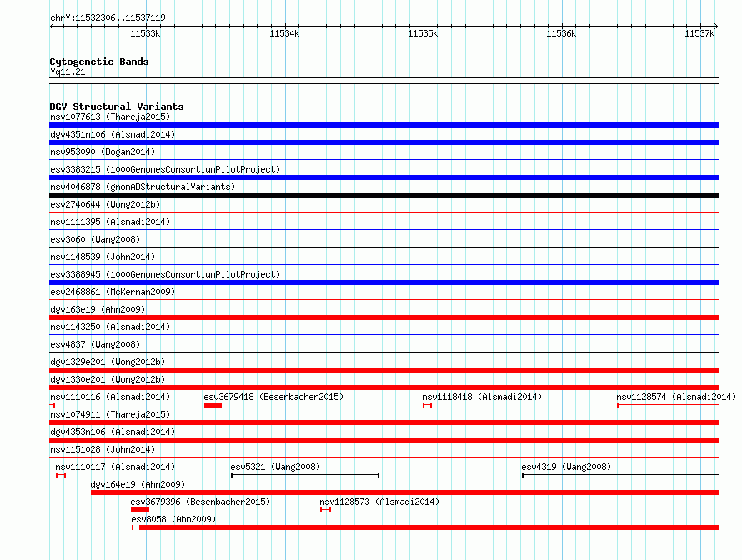
Task: Click the ruler's left arrow end
Action: pyautogui.click(x=52, y=26)
